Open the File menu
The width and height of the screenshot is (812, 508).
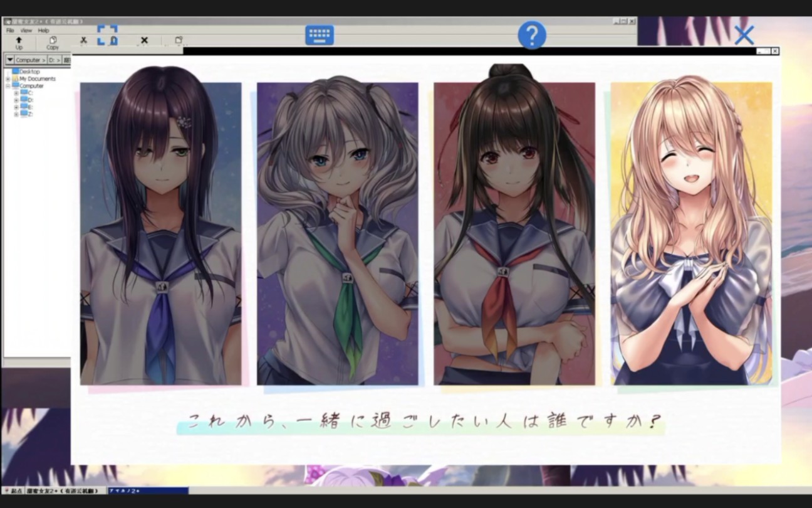point(10,30)
